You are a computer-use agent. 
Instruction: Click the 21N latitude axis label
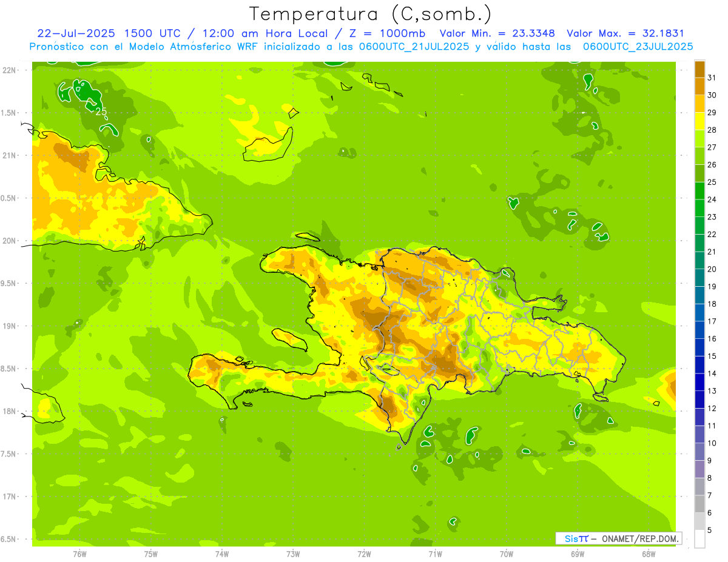pos(9,155)
